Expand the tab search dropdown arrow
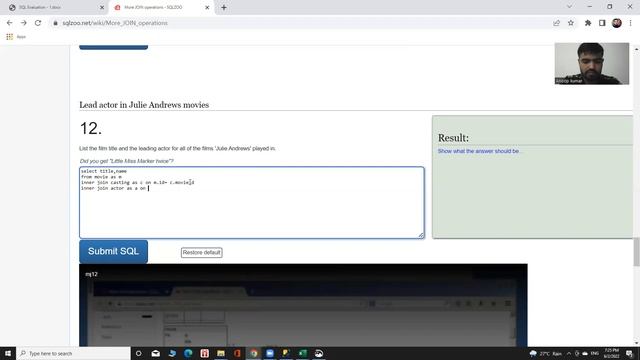This screenshot has width=640, height=360. click(569, 7)
